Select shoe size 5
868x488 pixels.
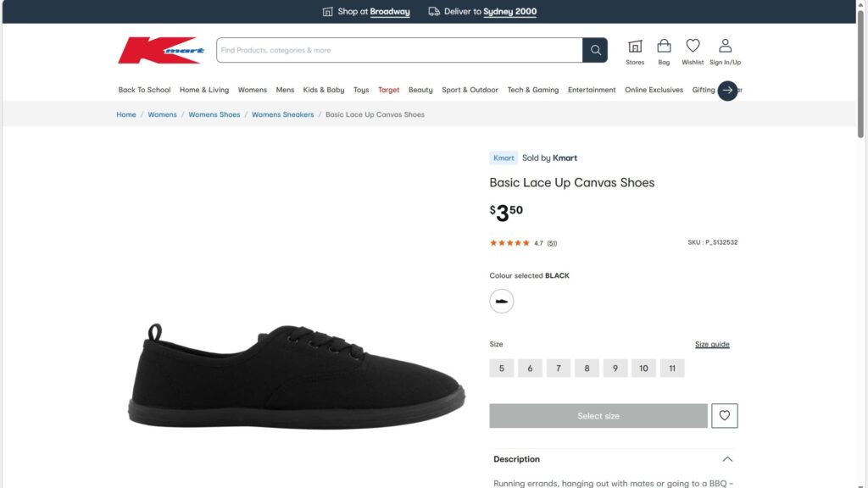click(502, 369)
